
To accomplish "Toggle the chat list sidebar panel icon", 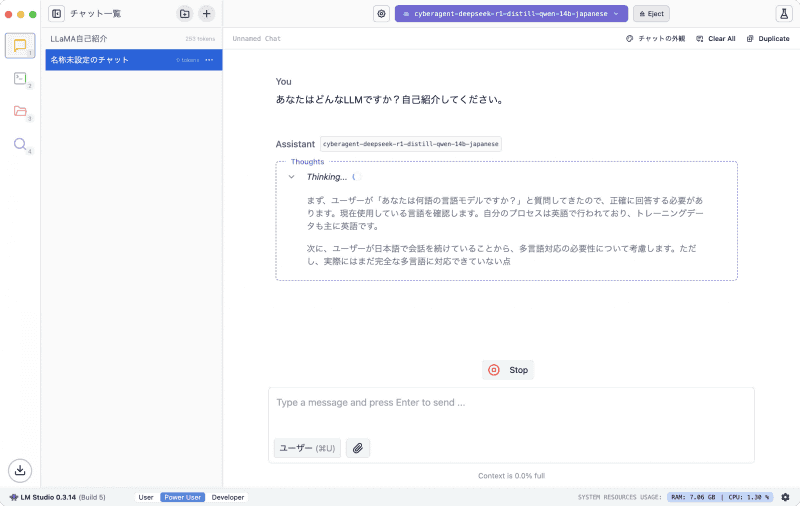I will tap(57, 14).
